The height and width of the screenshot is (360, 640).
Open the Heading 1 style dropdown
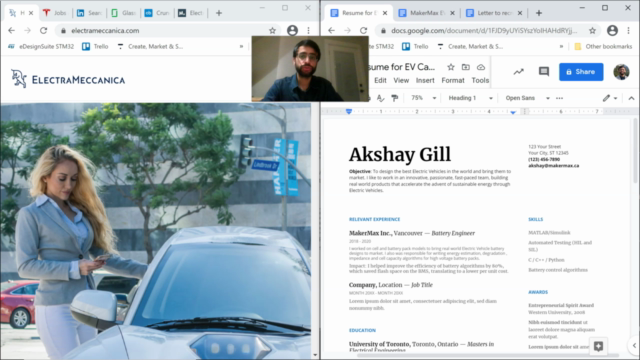click(x=470, y=98)
